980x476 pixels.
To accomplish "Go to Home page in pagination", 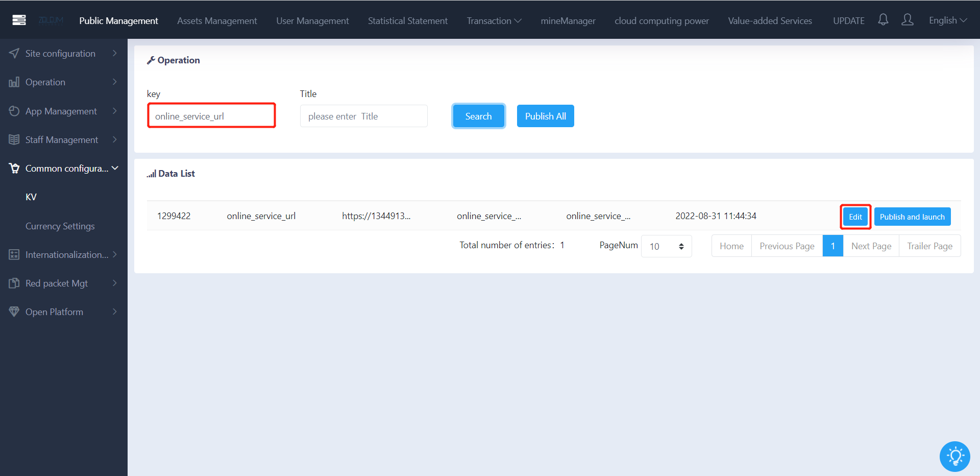I will pyautogui.click(x=731, y=246).
